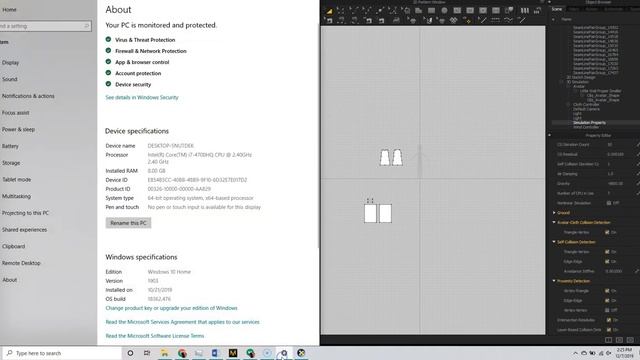
Task: Select the Ellipse pattern tool in 2D toolbar
Action: 444,11
